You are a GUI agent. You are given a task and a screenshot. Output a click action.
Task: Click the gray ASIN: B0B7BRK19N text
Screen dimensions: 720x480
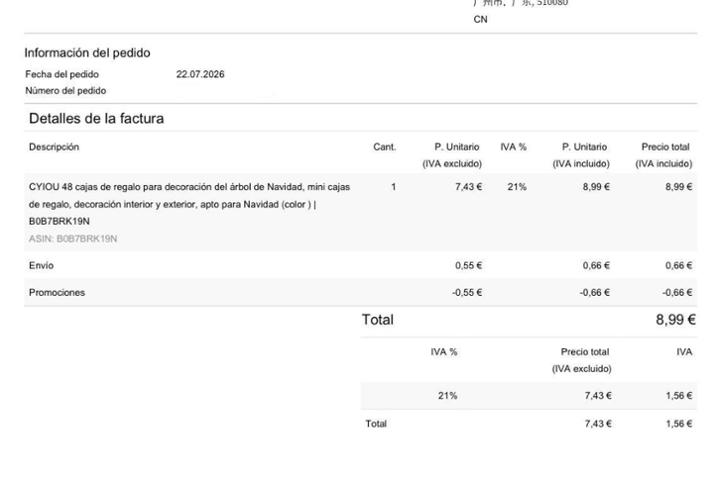(x=73, y=239)
